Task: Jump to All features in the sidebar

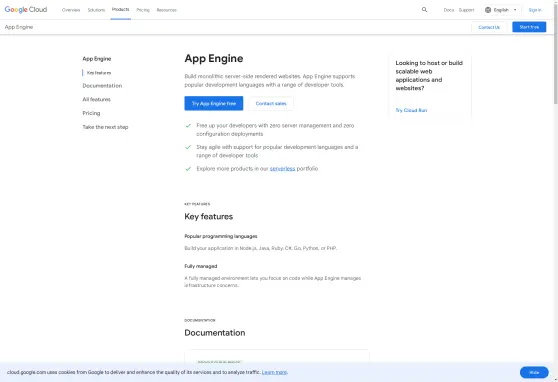Action: click(x=96, y=99)
